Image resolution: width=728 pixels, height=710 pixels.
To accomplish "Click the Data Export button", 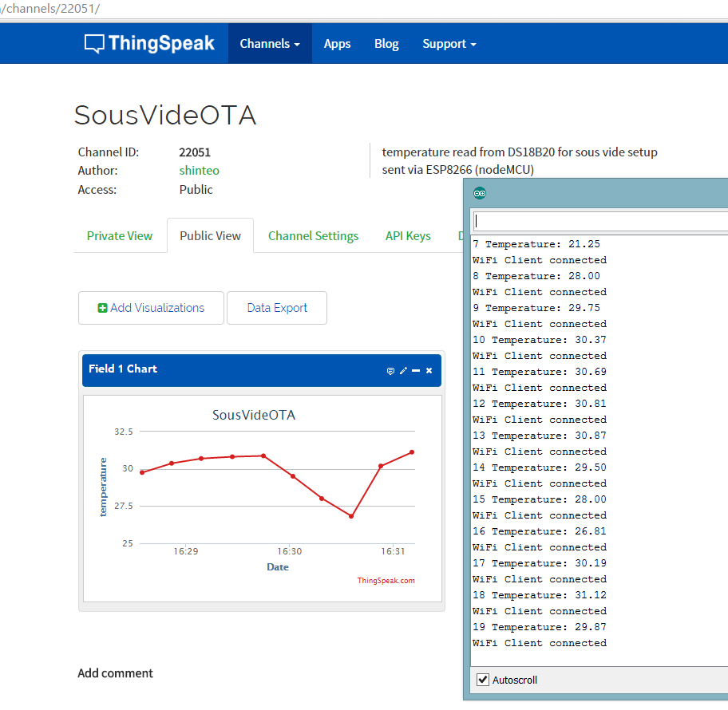I will [277, 308].
